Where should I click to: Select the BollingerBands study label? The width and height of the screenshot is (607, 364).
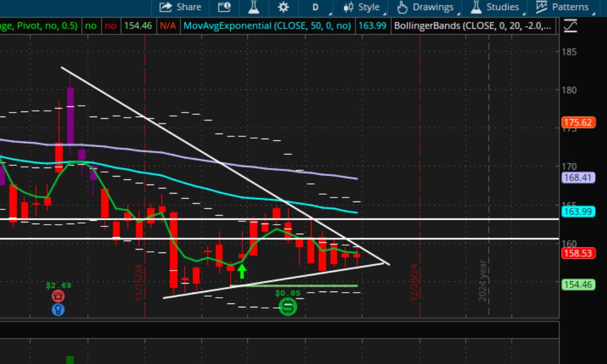(472, 26)
